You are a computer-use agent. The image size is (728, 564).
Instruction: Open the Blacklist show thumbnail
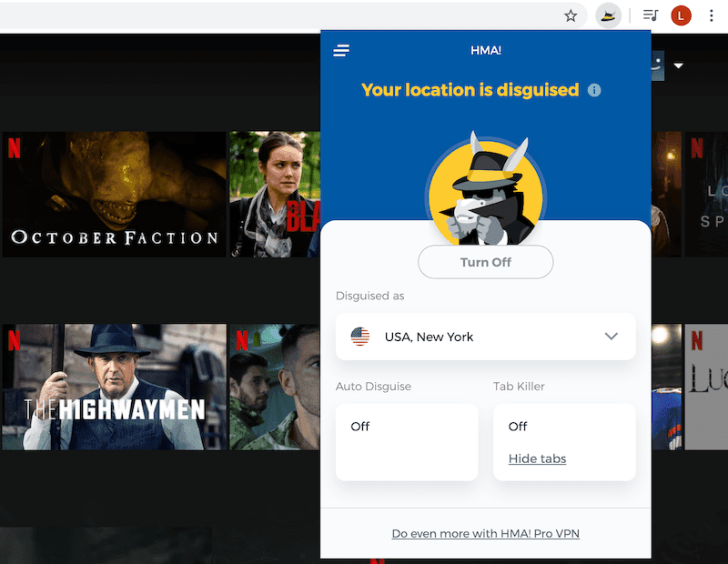pos(275,194)
